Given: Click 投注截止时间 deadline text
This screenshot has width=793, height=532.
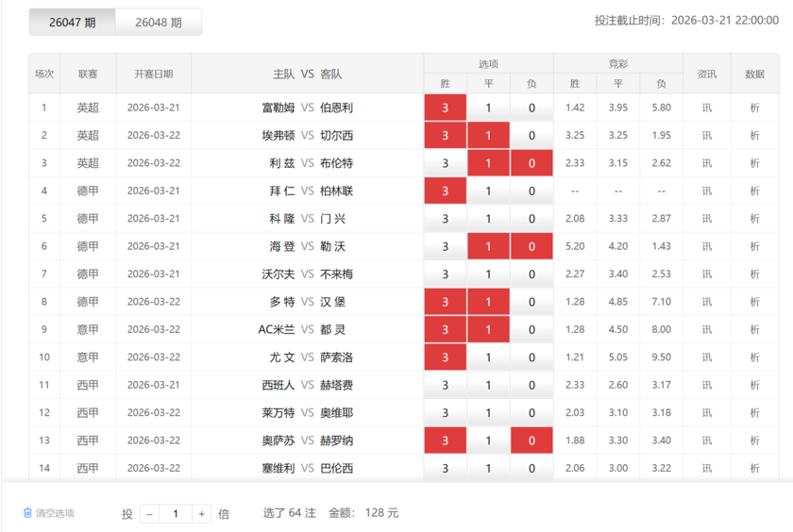Looking at the screenshot, I should 686,20.
